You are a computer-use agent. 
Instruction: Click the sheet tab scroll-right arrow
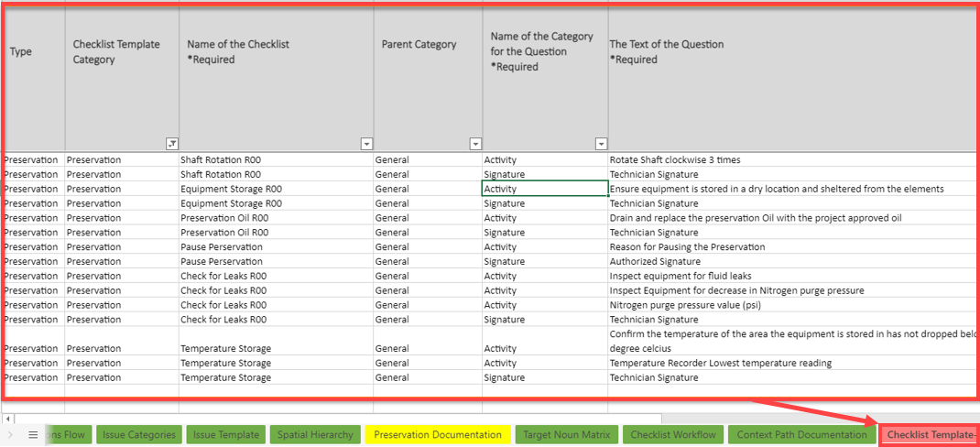click(11, 435)
